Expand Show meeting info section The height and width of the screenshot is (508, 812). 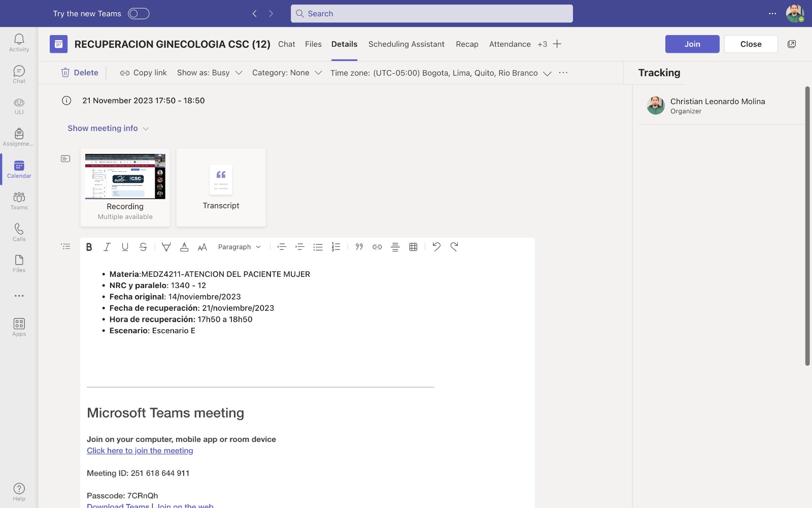point(108,129)
